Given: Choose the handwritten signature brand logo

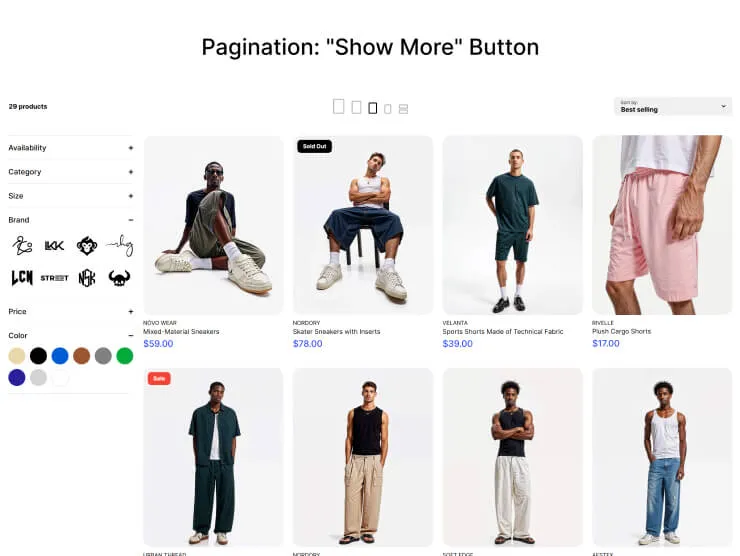Looking at the screenshot, I should pos(120,245).
